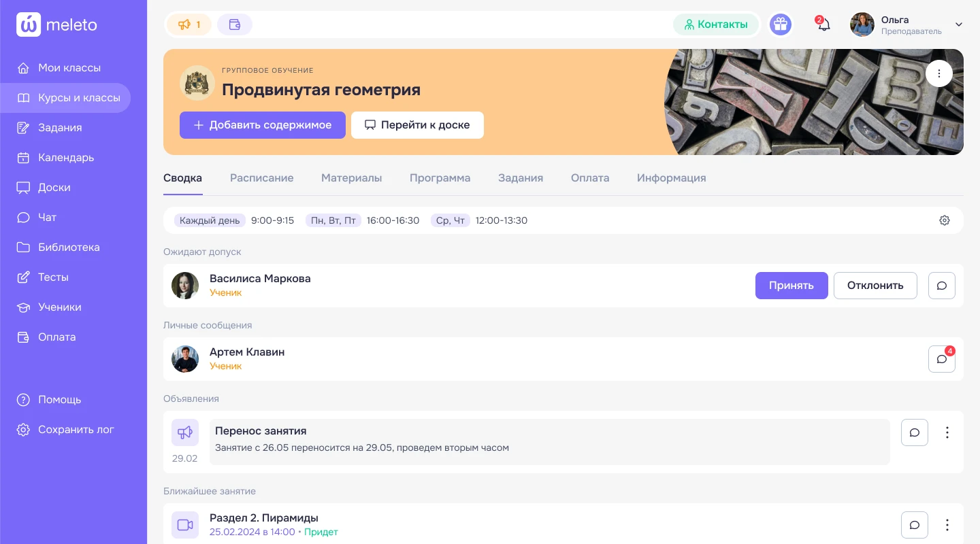Switch to the Расписание tab
The image size is (980, 544).
click(x=262, y=178)
